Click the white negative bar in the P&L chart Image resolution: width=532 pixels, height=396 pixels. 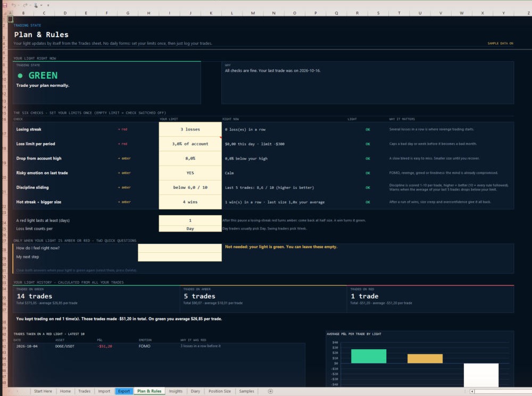point(481,375)
